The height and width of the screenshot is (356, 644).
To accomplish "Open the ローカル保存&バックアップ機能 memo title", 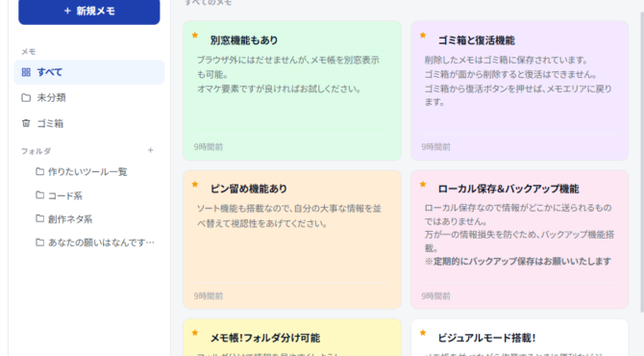I will click(x=508, y=189).
